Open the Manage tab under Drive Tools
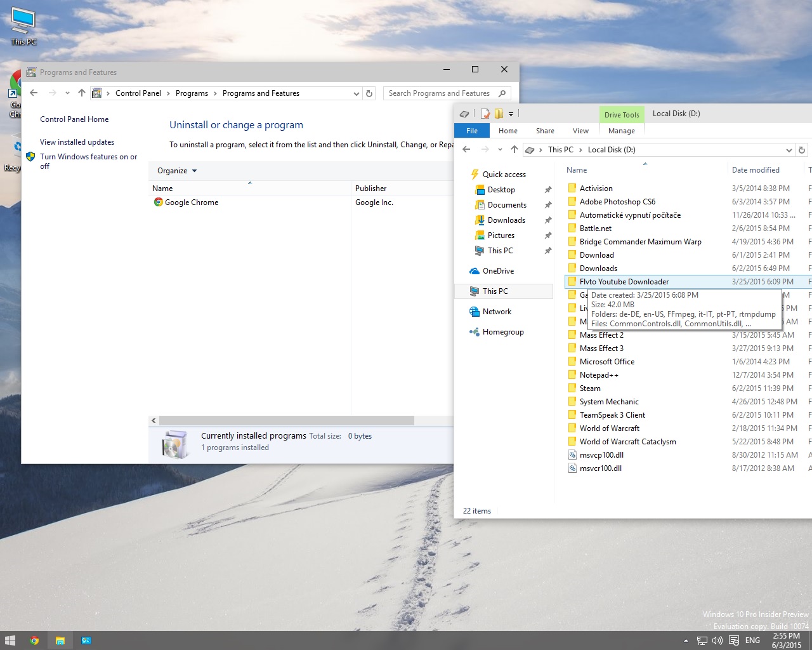This screenshot has width=812, height=650. [x=621, y=131]
